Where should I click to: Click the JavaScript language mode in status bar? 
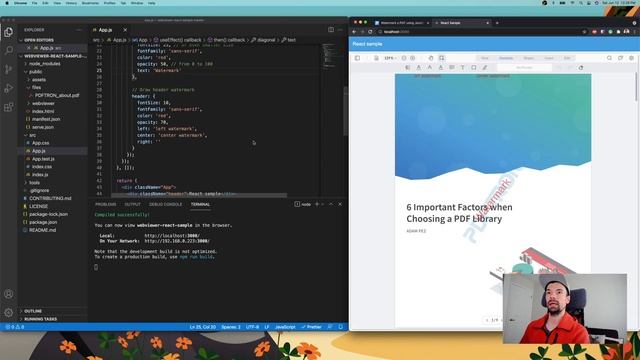pos(285,327)
